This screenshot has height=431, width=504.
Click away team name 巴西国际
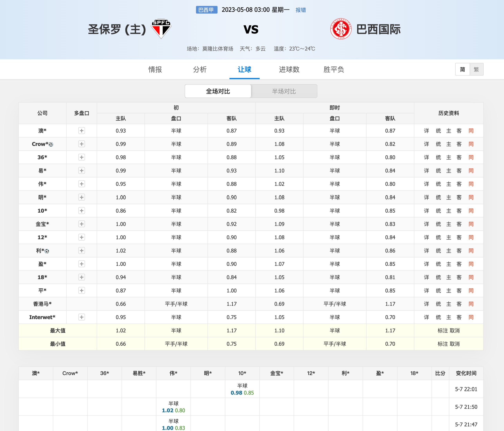[x=378, y=29]
